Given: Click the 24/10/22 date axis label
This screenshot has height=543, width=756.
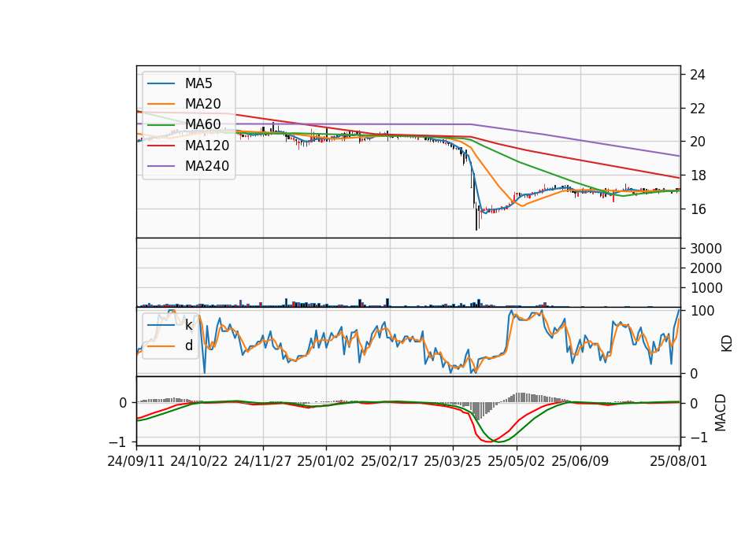Looking at the screenshot, I should coord(199,461).
